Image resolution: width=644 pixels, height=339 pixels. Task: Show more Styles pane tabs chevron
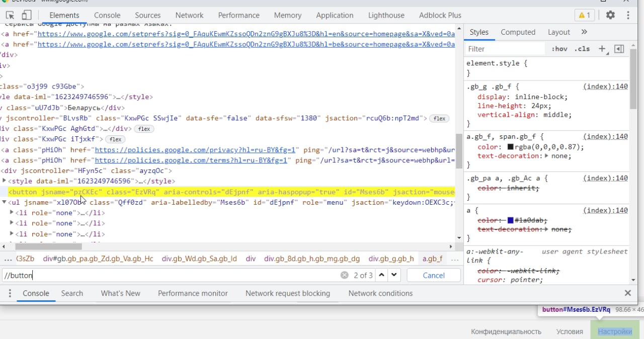tap(584, 32)
